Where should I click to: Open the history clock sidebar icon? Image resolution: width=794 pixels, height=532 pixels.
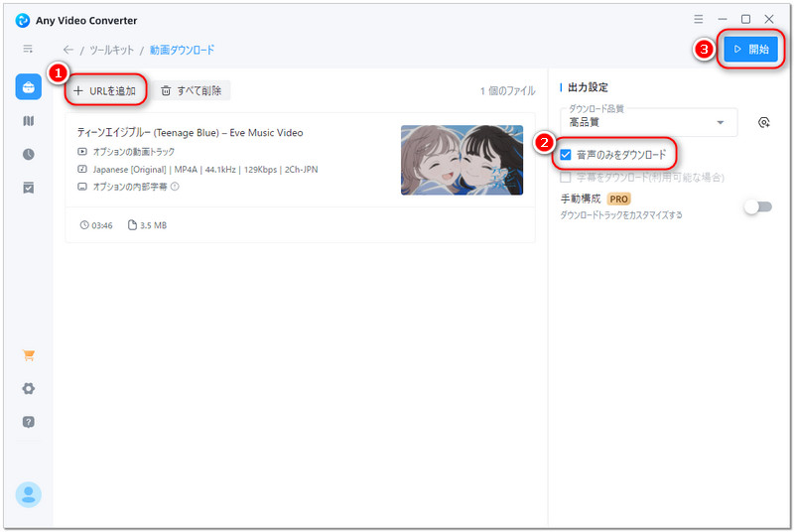(x=29, y=155)
